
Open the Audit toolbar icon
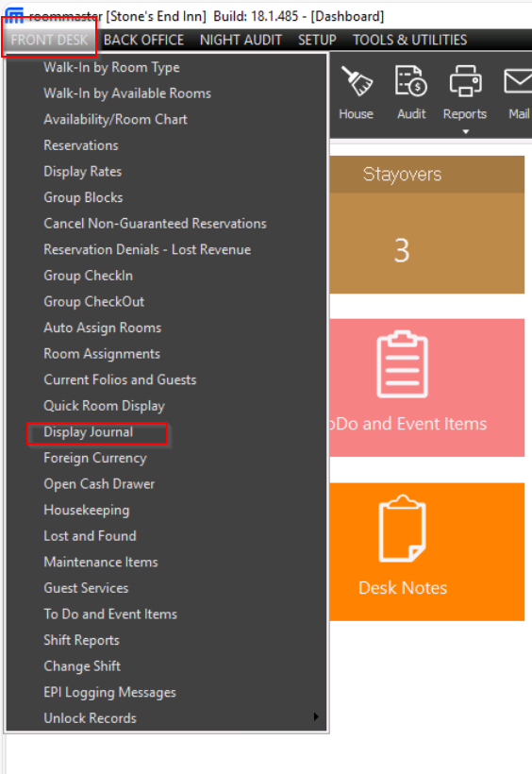click(410, 81)
